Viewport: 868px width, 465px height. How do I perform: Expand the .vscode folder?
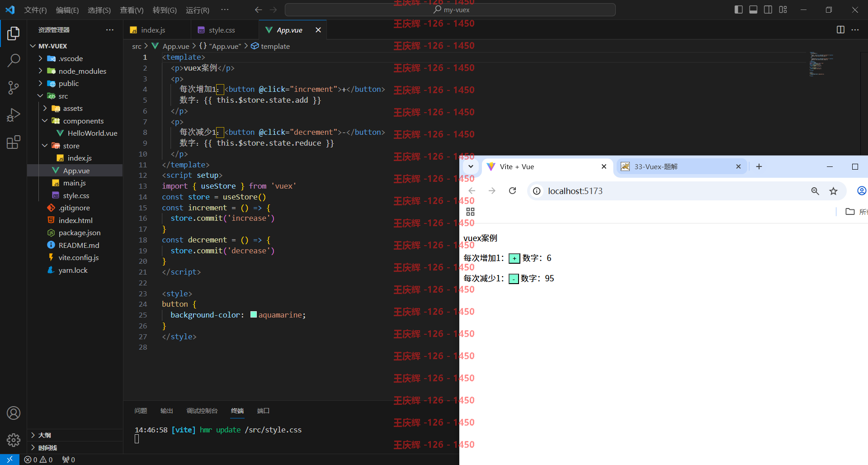pos(40,58)
